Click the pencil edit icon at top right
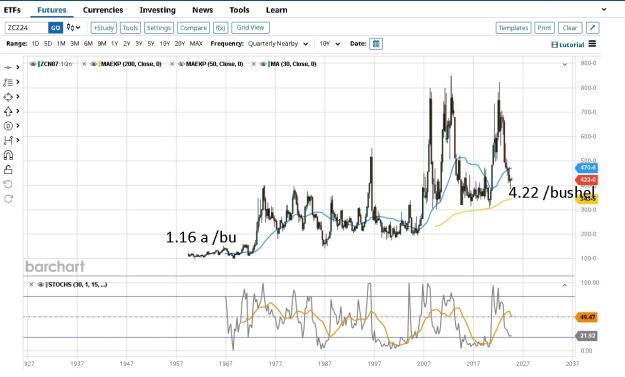The image size is (625, 377). click(593, 27)
